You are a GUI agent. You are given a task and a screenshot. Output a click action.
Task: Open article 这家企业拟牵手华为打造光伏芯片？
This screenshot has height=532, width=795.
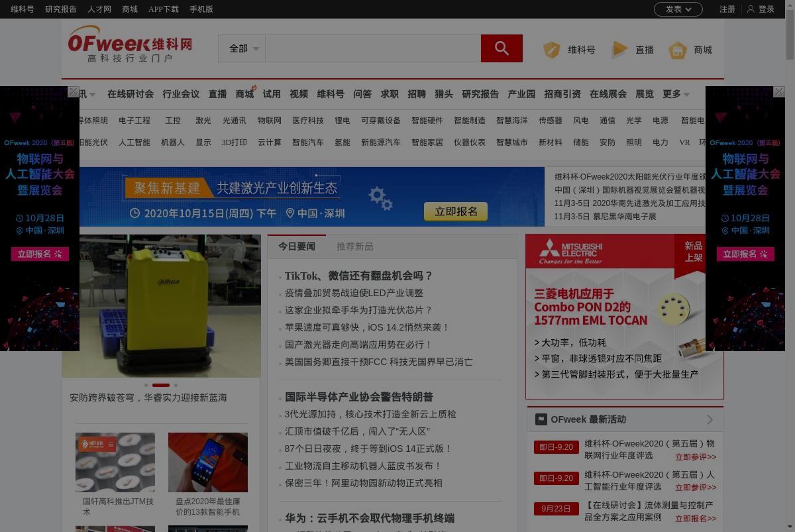[x=358, y=310]
